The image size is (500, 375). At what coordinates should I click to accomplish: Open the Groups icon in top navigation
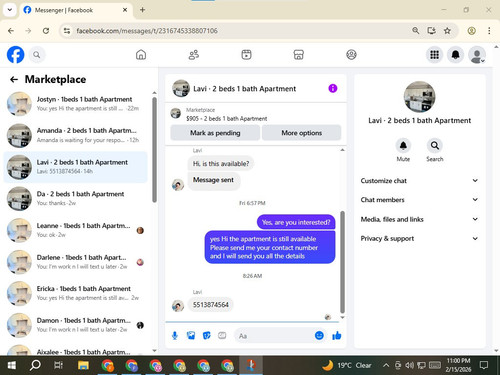[x=351, y=55]
